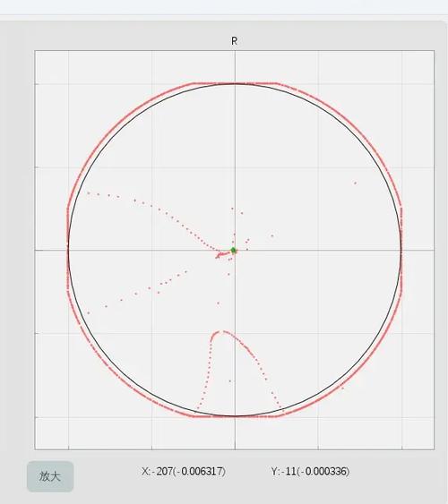Select far-left end of the upper red dotted trail
This screenshot has width=448, height=504.
coord(89,192)
